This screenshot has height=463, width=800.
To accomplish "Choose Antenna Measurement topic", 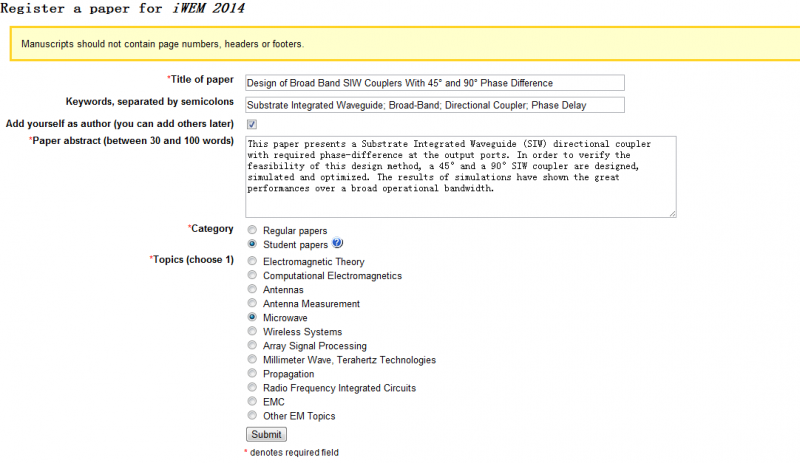I will (x=252, y=303).
